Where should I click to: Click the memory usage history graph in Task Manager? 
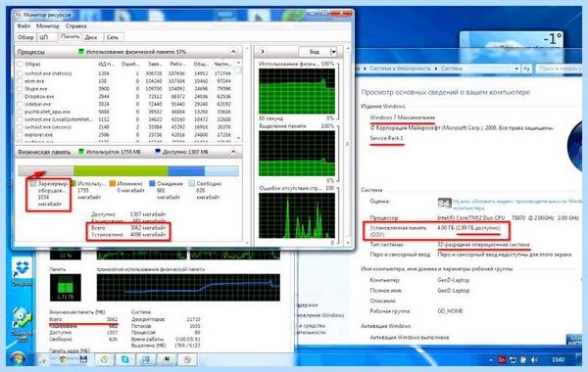[188, 288]
